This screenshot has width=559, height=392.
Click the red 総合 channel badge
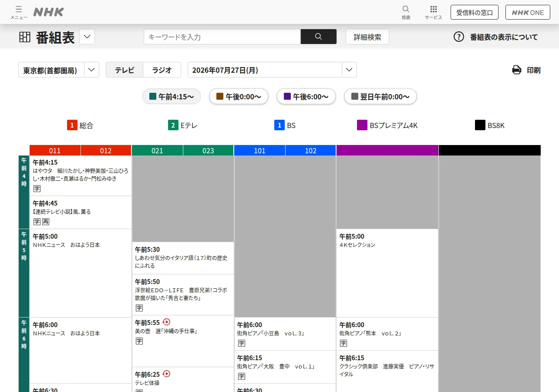pyautogui.click(x=72, y=125)
